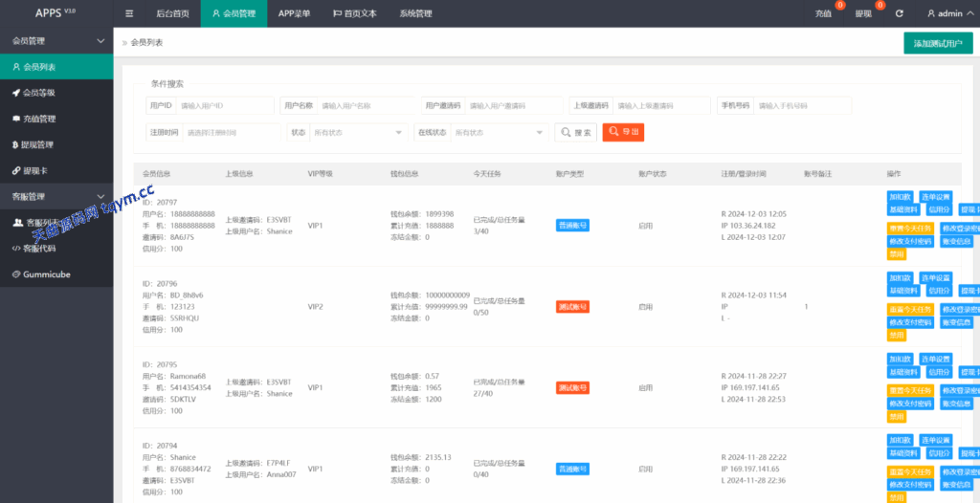Click the code brackets icon beside 客服代码
This screenshot has width=980, height=503.
pos(17,248)
